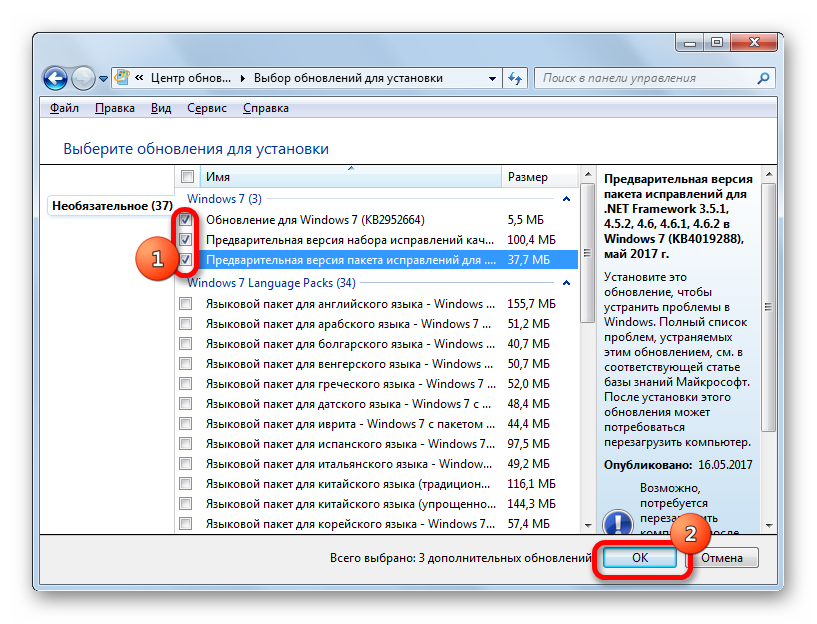Select the Необязательное (37) tab

(x=112, y=205)
